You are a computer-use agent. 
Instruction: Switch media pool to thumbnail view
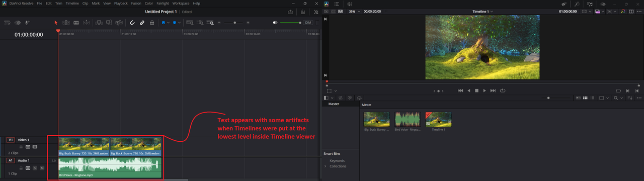[x=585, y=98]
